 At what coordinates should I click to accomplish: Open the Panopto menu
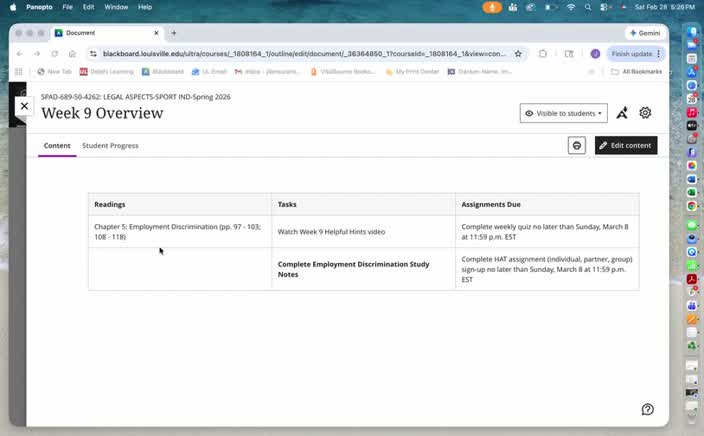pyautogui.click(x=39, y=7)
